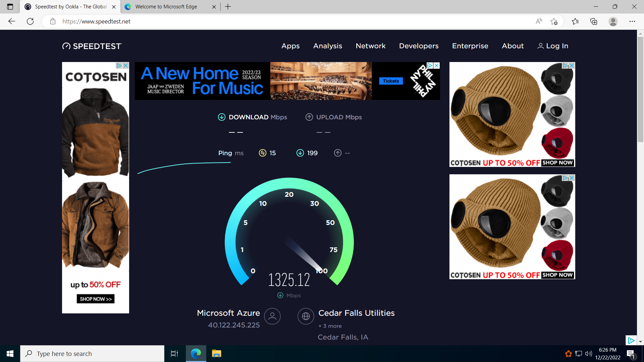Click the scrollbar down arrow
This screenshot has width=644, height=362.
pyautogui.click(x=641, y=342)
